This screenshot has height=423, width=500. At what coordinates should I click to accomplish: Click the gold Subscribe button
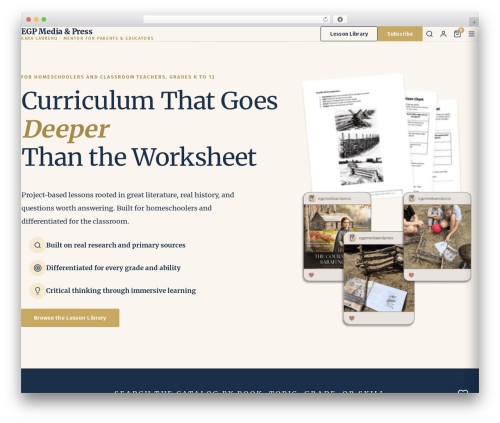400,34
